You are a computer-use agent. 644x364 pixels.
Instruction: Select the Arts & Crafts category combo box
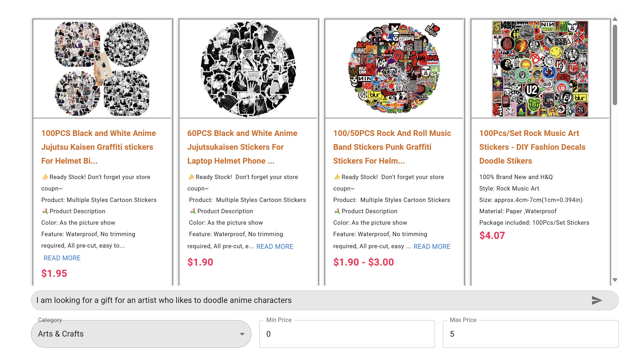point(141,334)
